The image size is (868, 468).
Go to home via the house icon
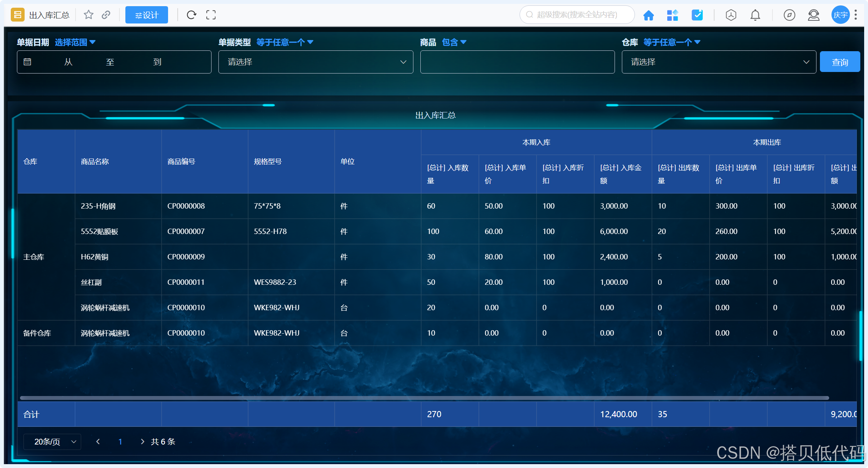point(648,15)
